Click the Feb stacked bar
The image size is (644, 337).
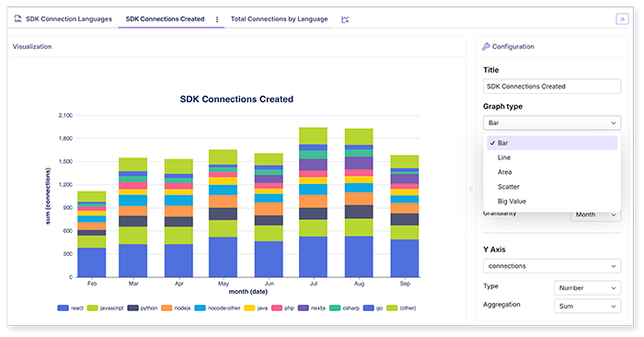[92, 234]
